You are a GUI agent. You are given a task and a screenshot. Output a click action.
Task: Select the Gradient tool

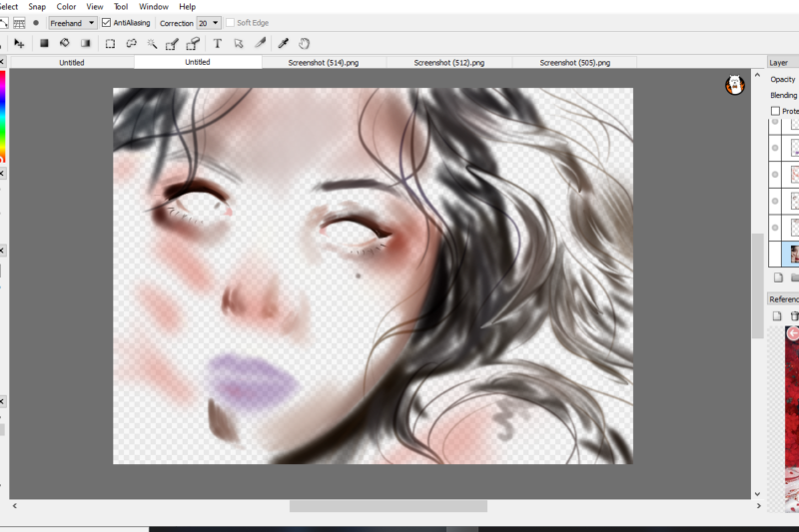(86, 44)
